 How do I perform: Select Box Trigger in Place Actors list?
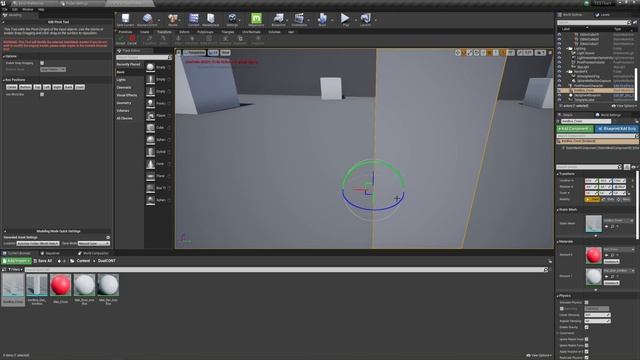click(158, 188)
